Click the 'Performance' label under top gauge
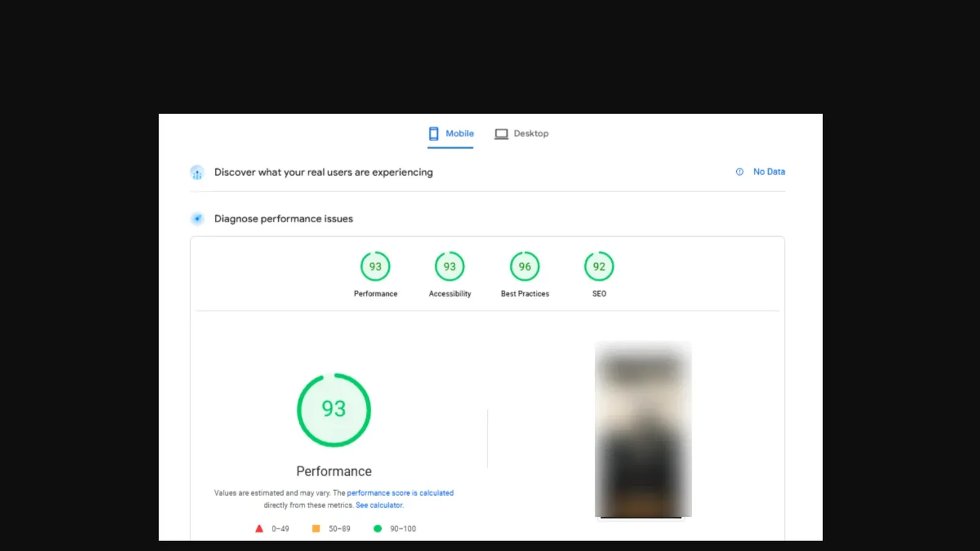This screenshot has height=551, width=980. click(x=375, y=294)
